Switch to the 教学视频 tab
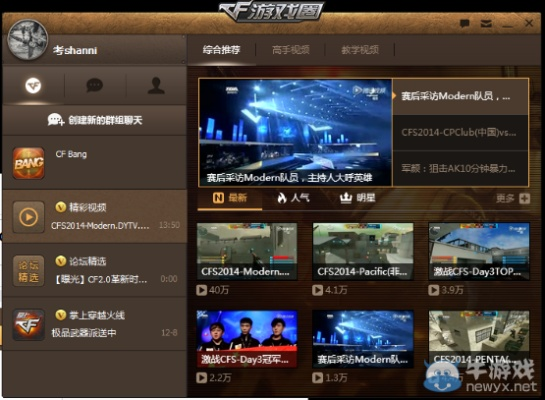This screenshot has height=400, width=545. click(360, 50)
